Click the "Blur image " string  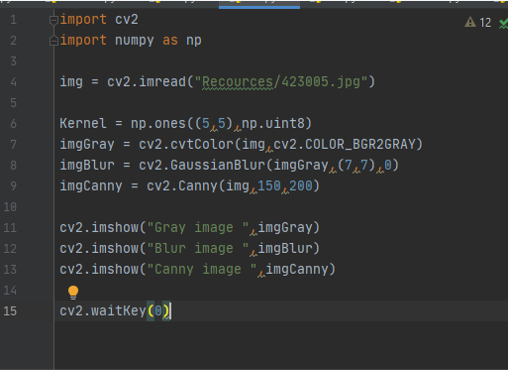pos(198,249)
